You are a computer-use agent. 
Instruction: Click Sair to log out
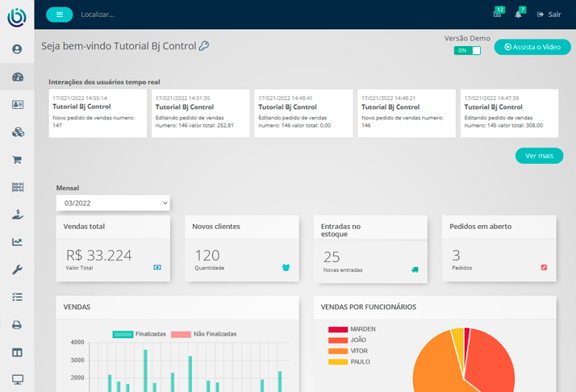(x=554, y=15)
